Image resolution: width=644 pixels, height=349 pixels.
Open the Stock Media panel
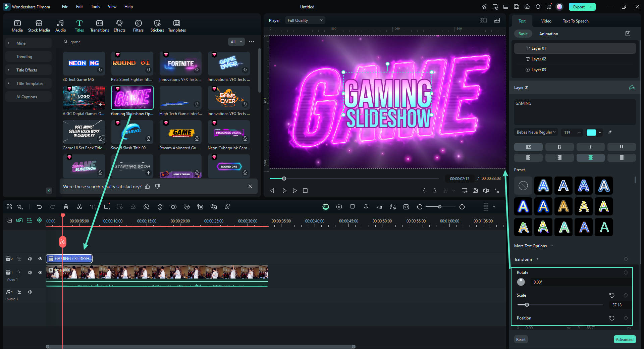39,26
